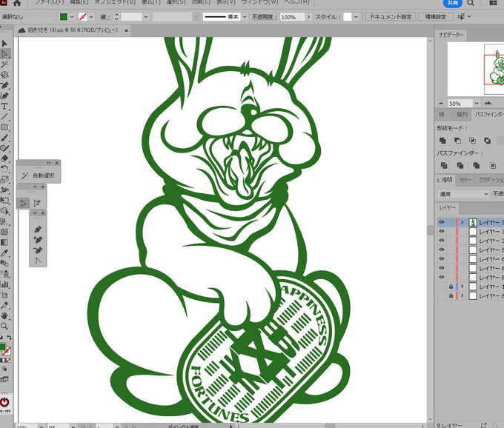The width and height of the screenshot is (504, 428).
Task: Open the stroke color dropdown in control bar
Action: pos(92,17)
